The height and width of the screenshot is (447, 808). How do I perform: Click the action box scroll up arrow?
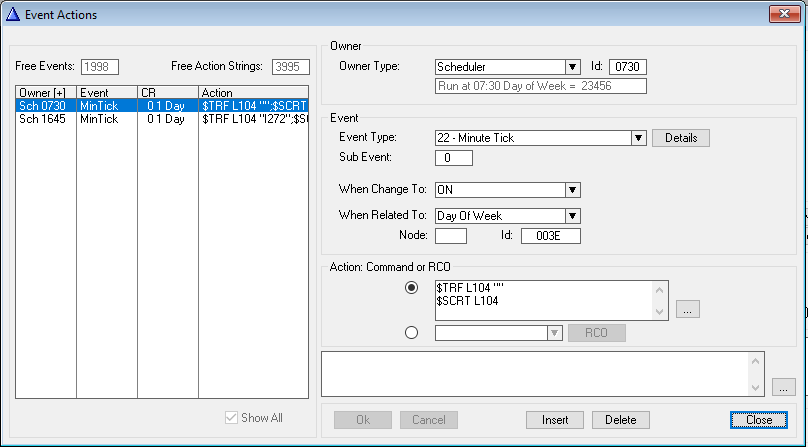(660, 290)
